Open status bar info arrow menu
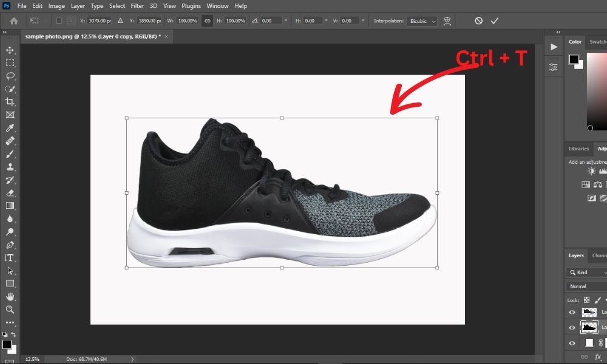 tap(132, 359)
